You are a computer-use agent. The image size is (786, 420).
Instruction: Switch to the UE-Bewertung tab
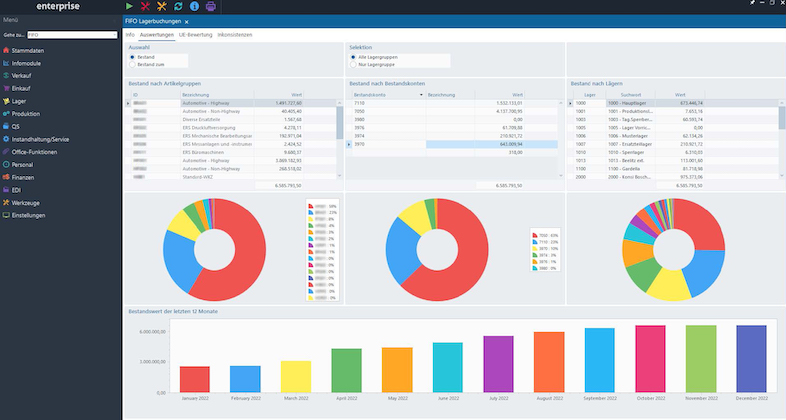pos(195,35)
